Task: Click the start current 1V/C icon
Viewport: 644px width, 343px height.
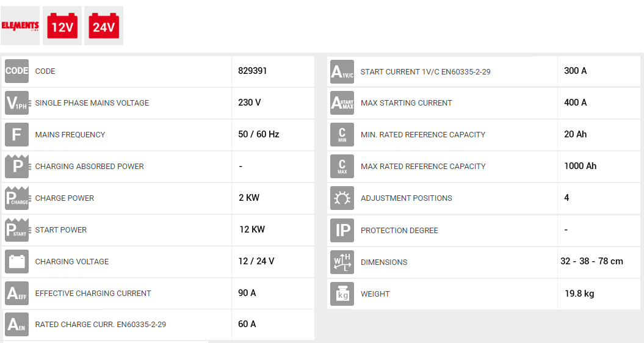Action: click(x=342, y=71)
